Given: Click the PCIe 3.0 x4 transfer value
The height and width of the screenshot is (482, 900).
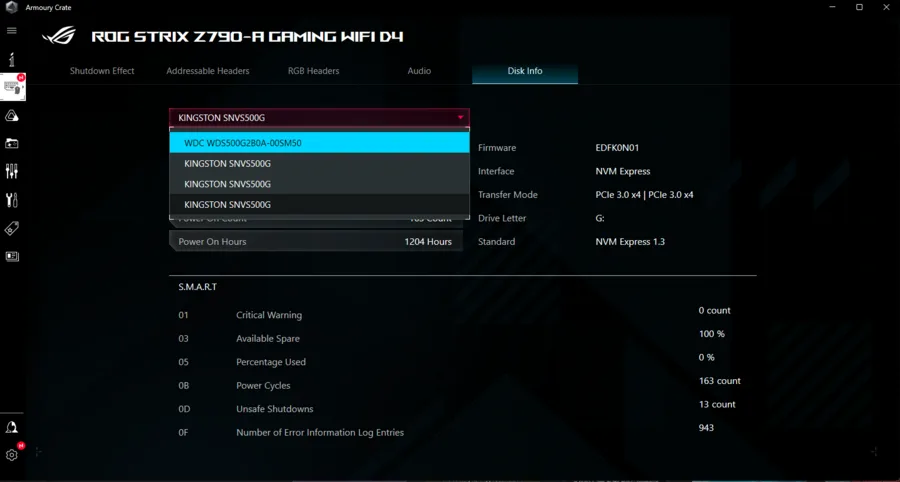Looking at the screenshot, I should tap(644, 195).
